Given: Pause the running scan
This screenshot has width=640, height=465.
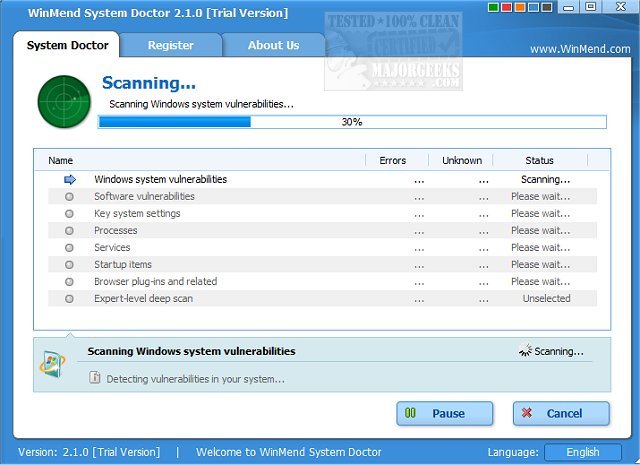Looking at the screenshot, I should 444,413.
